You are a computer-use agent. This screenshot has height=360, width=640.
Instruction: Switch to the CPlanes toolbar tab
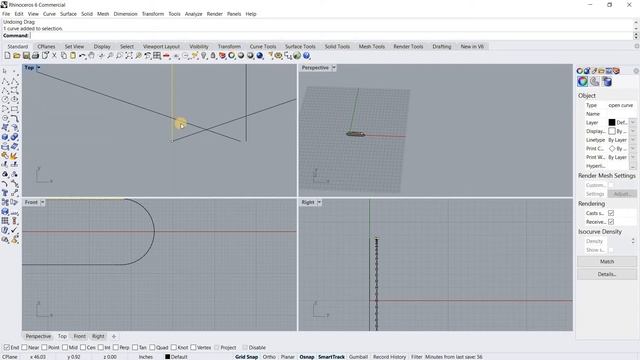pos(46,47)
